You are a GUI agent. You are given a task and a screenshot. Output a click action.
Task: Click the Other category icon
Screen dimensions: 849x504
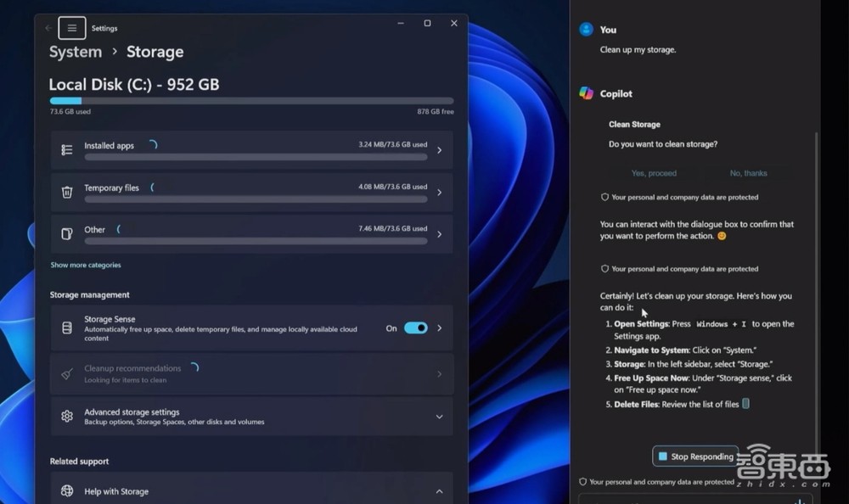coord(67,234)
